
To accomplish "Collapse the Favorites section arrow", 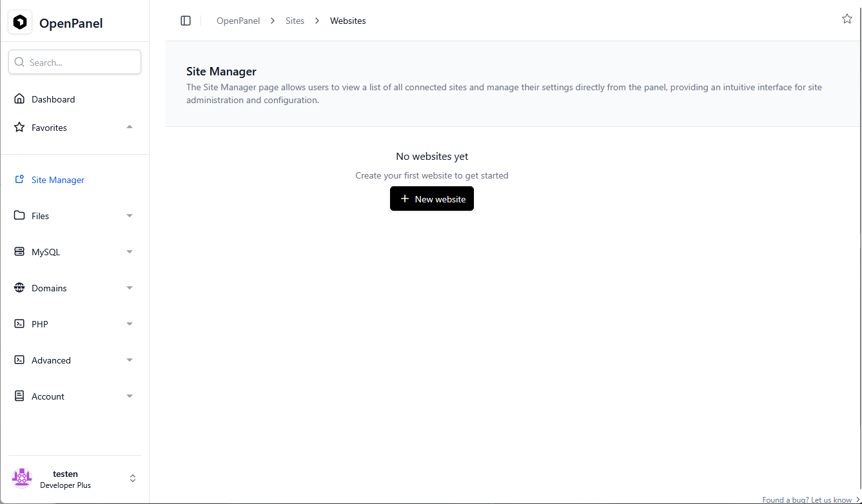I will [130, 127].
